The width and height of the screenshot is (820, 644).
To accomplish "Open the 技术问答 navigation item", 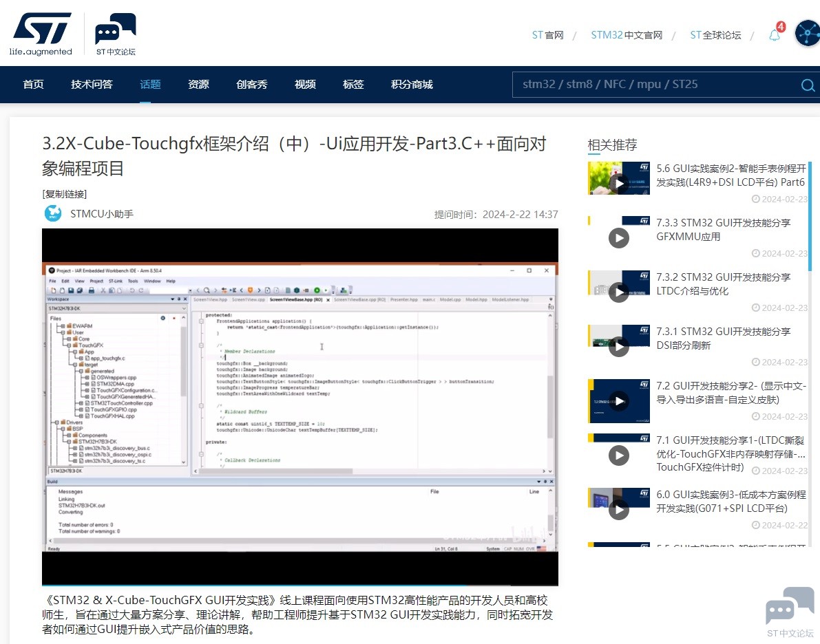I will (x=92, y=84).
